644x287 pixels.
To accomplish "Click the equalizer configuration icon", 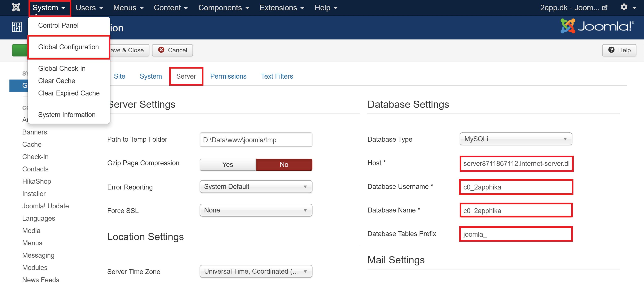I will click(17, 27).
